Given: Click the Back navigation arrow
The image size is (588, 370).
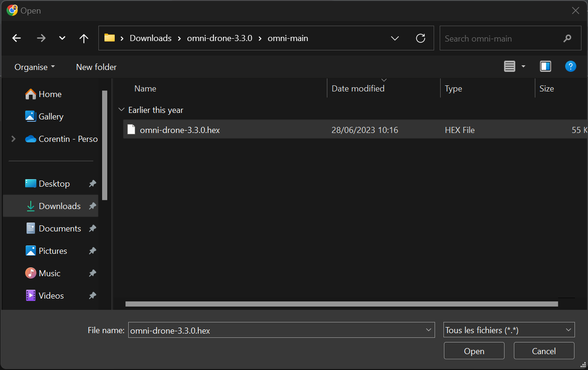Looking at the screenshot, I should point(17,38).
